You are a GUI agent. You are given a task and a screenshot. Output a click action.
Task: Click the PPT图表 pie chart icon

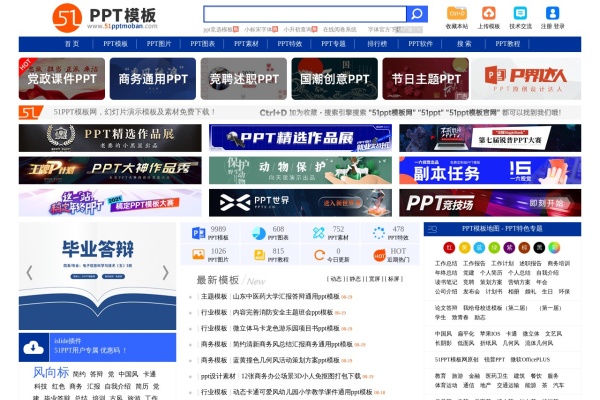tap(258, 234)
